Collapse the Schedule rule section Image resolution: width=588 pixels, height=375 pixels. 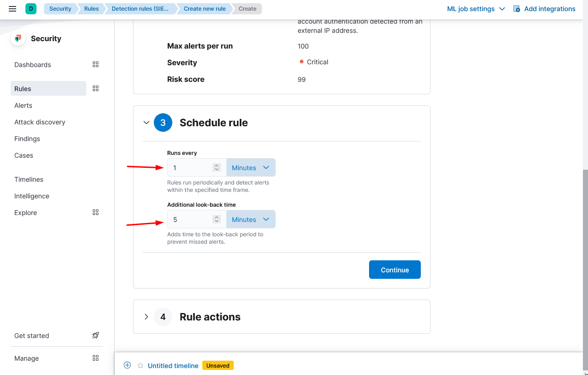click(x=146, y=123)
